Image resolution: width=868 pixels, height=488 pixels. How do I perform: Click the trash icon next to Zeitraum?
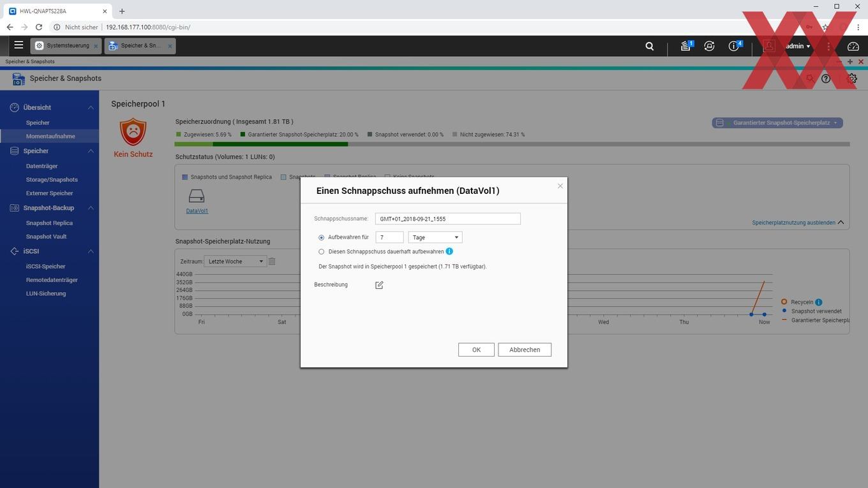tap(272, 261)
